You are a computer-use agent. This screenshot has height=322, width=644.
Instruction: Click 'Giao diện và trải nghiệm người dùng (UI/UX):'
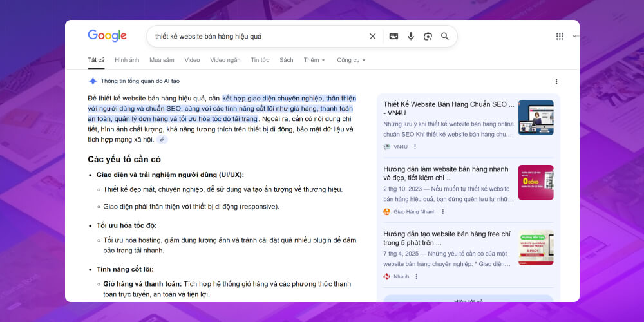click(170, 175)
